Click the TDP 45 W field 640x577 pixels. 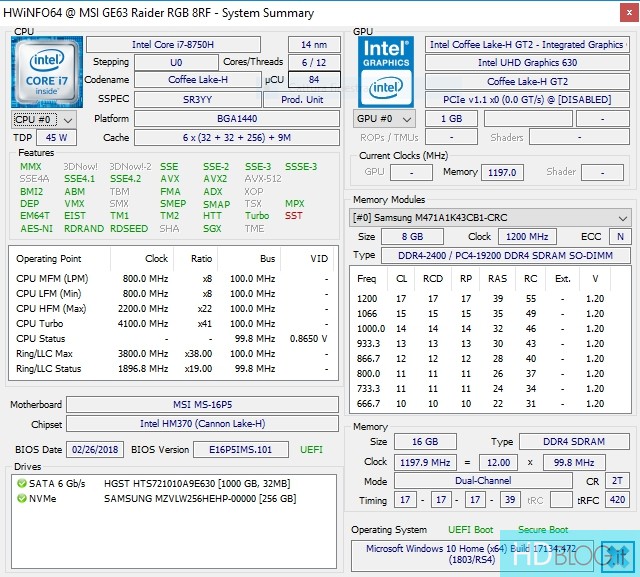point(56,138)
